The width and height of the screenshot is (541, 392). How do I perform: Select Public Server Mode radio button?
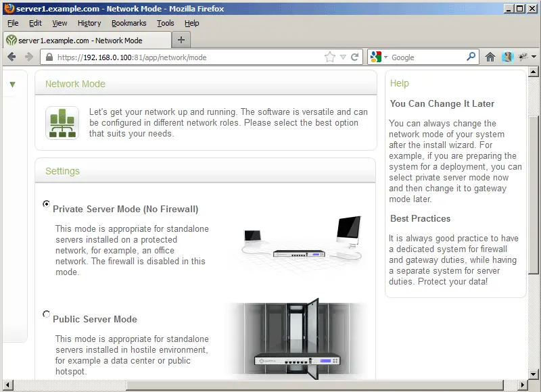tap(46, 314)
